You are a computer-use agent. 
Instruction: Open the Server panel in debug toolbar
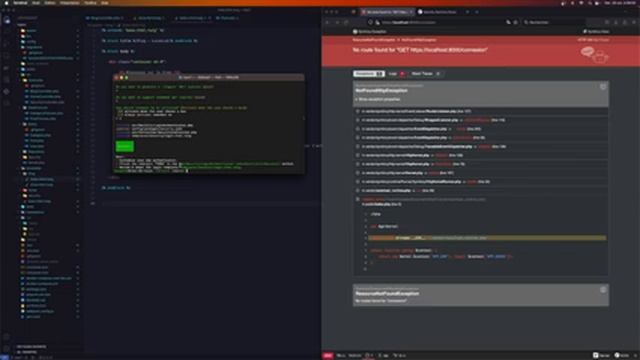pyautogui.click(x=601, y=356)
